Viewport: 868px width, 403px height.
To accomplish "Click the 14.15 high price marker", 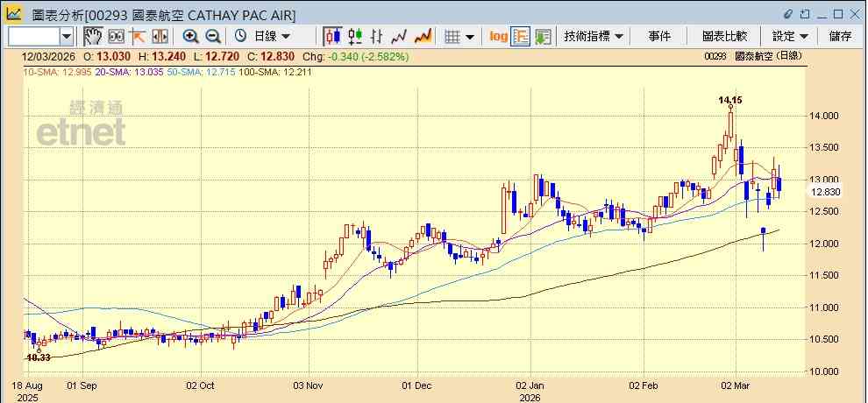I will (730, 100).
